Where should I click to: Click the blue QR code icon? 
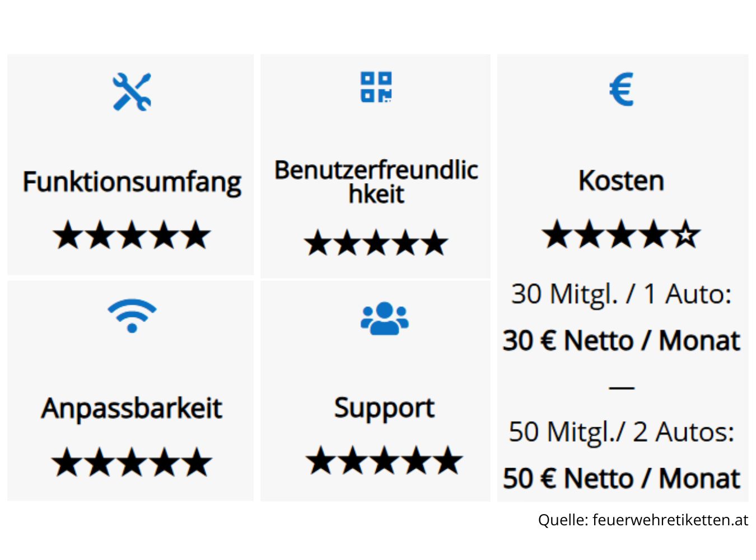[376, 87]
